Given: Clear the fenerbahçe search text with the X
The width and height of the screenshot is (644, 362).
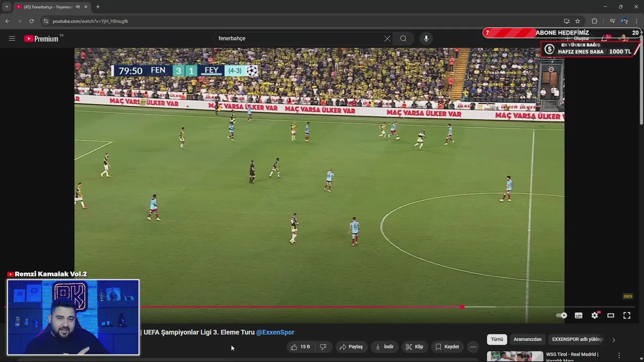Looking at the screenshot, I should (387, 39).
